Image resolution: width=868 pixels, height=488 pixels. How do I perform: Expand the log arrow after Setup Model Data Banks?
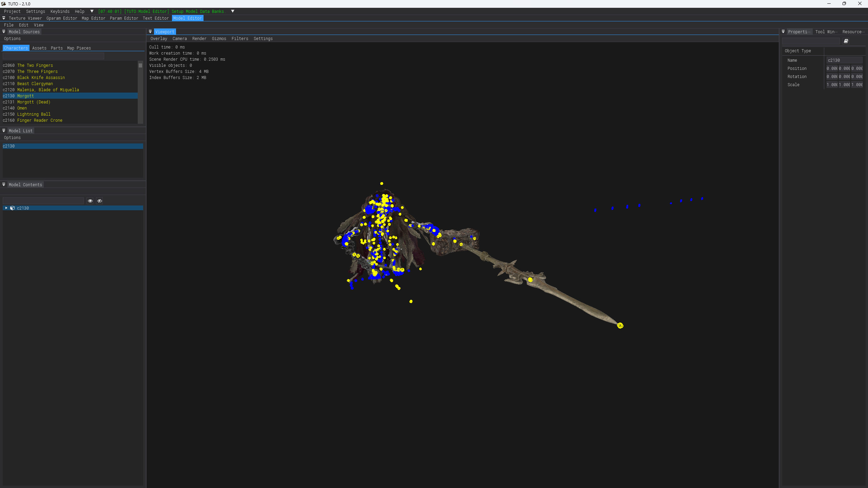coord(233,11)
